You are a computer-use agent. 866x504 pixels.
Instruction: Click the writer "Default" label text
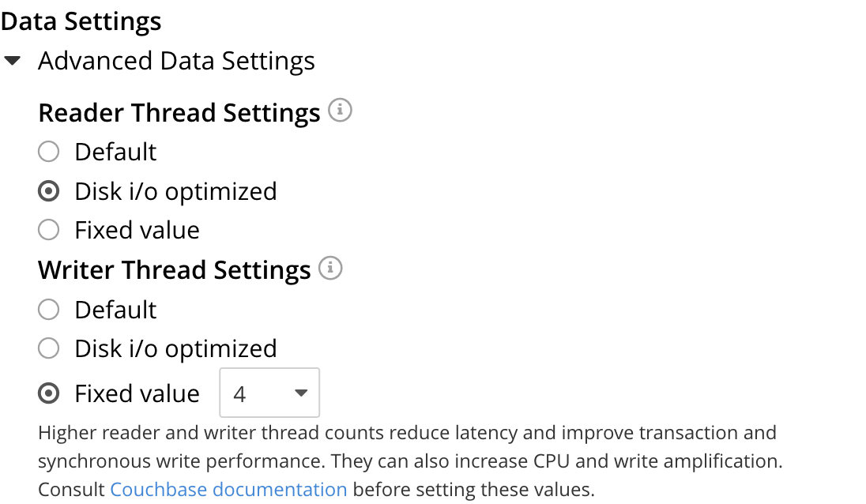tap(115, 309)
